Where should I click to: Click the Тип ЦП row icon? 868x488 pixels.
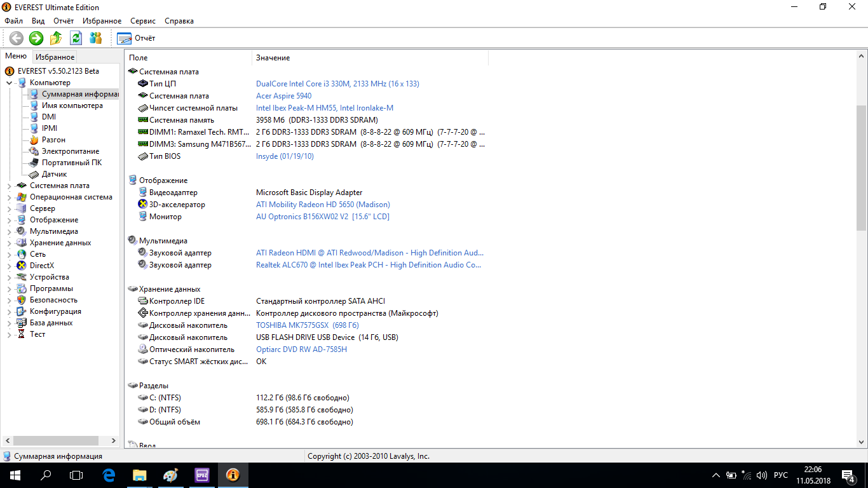pyautogui.click(x=143, y=84)
